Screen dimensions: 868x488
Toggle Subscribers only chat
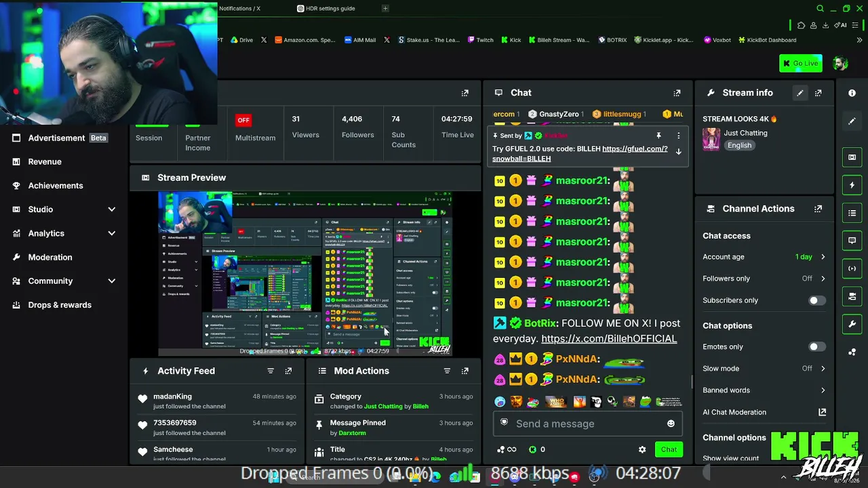pyautogui.click(x=816, y=300)
